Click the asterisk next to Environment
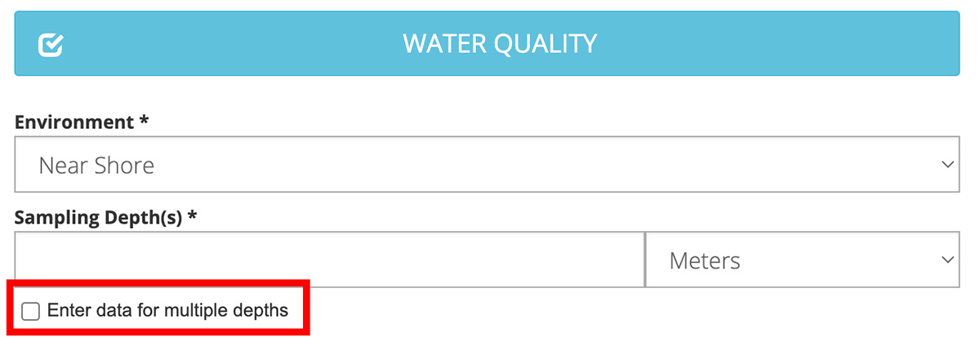This screenshot has width=980, height=337. point(145,122)
